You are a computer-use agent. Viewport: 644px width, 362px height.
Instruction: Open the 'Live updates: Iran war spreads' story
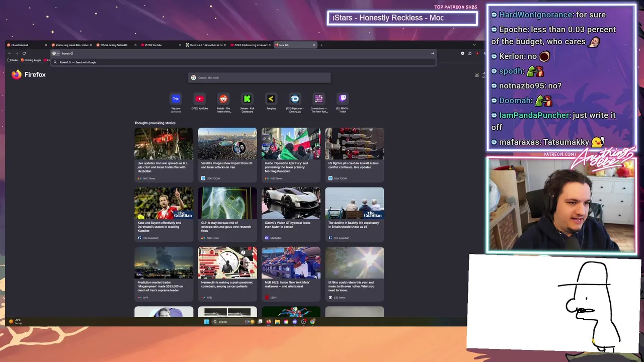[x=164, y=154]
